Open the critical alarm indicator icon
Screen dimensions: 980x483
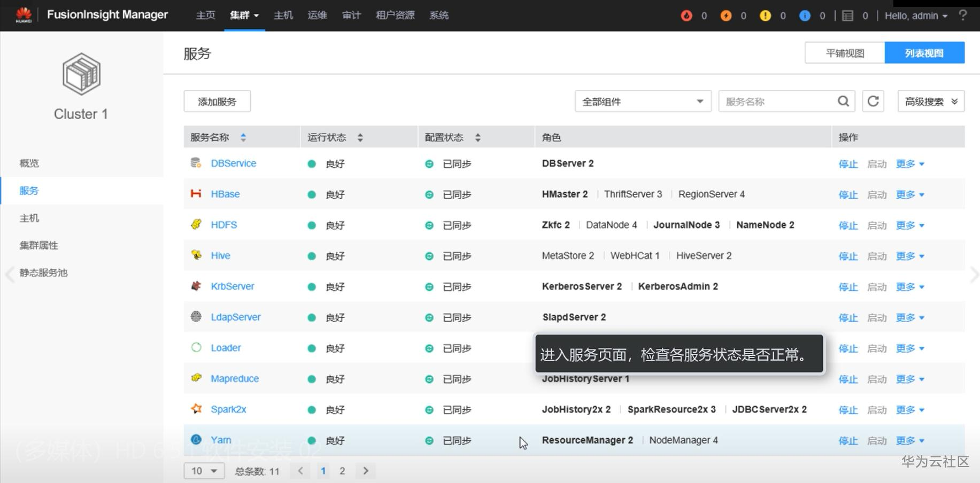click(686, 15)
